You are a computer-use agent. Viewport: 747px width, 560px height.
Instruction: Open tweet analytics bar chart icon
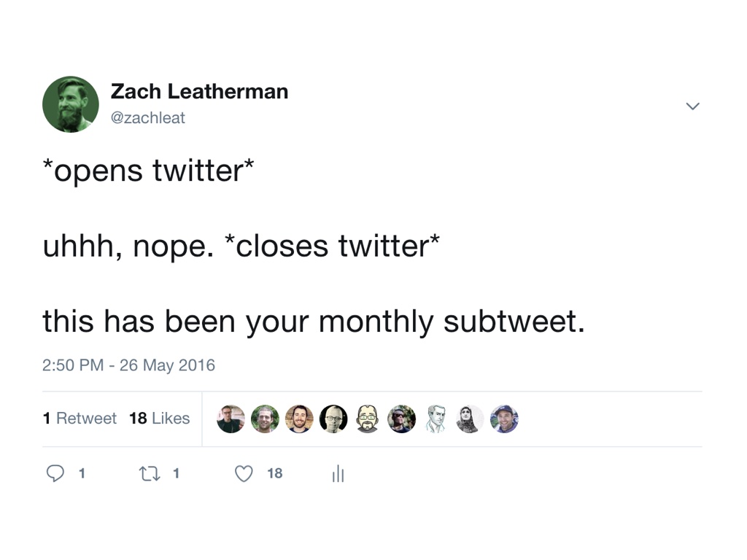click(338, 475)
